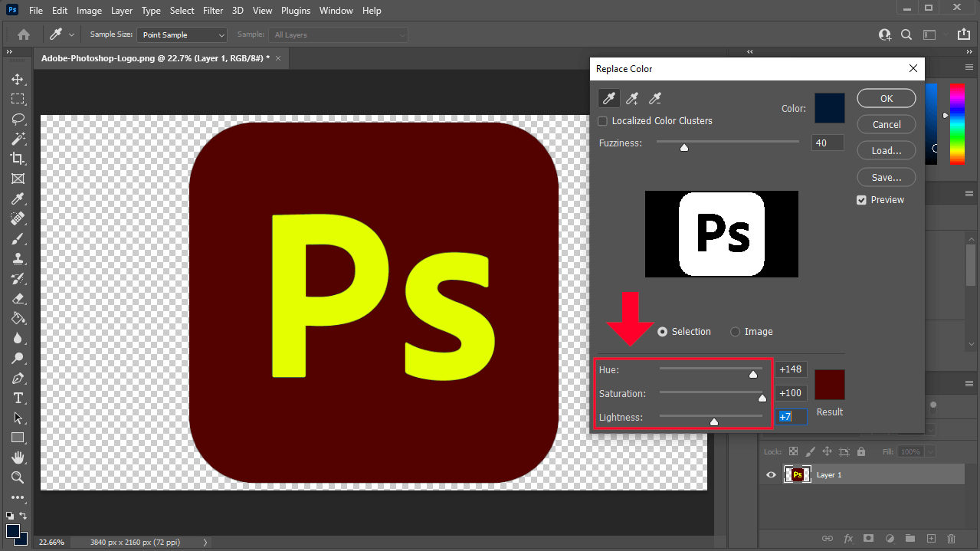
Task: Toggle lock position icon
Action: tap(827, 452)
